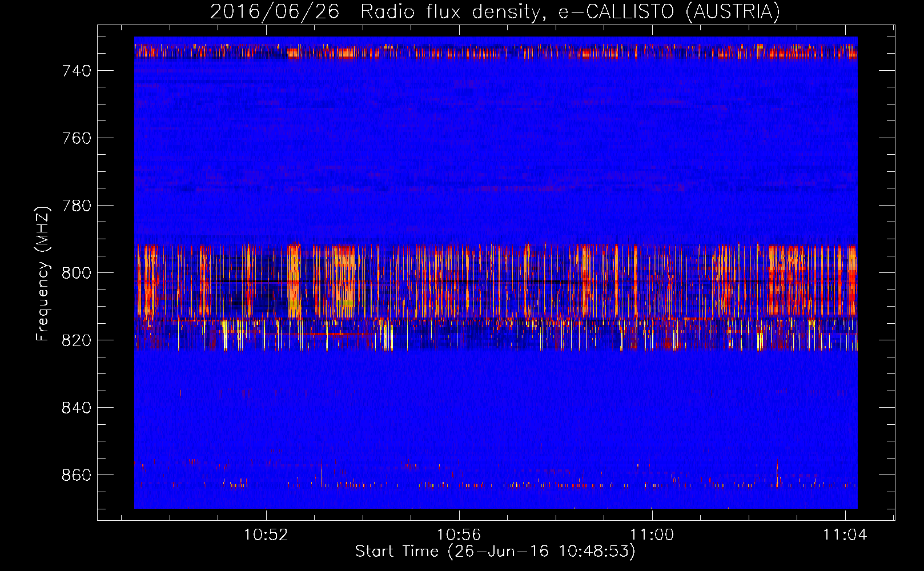Select the 740 frequency tick label
The width and height of the screenshot is (924, 571).
click(77, 71)
